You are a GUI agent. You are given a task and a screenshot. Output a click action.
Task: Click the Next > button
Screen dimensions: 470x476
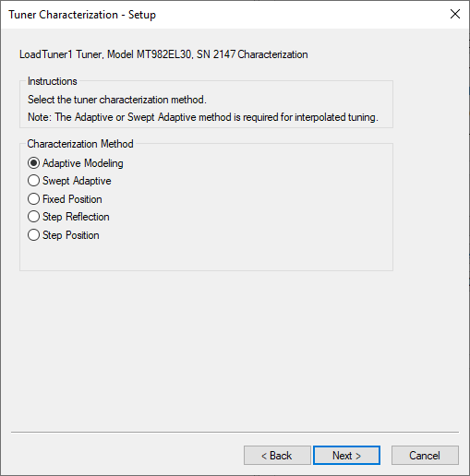click(346, 455)
